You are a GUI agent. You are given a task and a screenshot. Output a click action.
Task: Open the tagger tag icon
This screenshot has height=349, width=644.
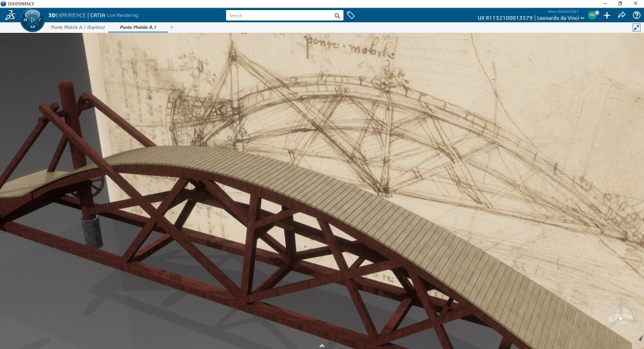tap(350, 15)
